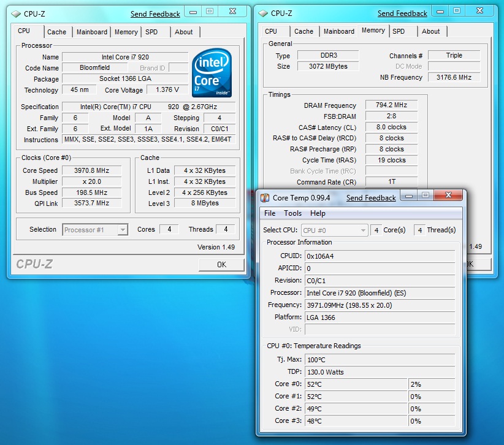
Task: Open the Help menu in Core Temp
Action: coord(318,213)
